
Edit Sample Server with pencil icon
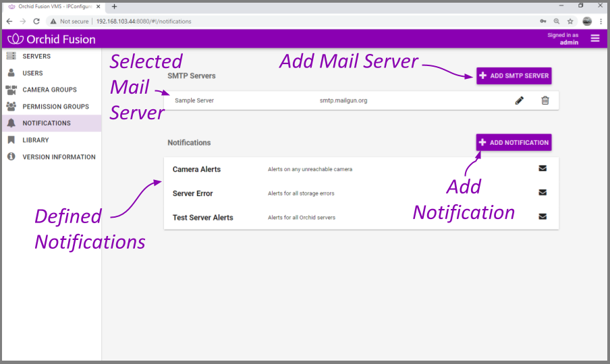point(520,100)
